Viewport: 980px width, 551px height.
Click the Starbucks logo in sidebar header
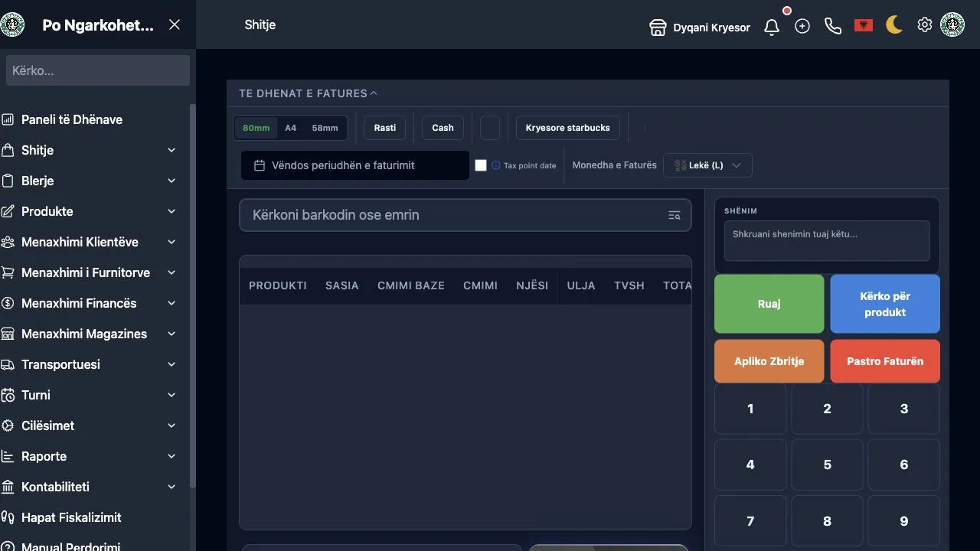point(12,24)
